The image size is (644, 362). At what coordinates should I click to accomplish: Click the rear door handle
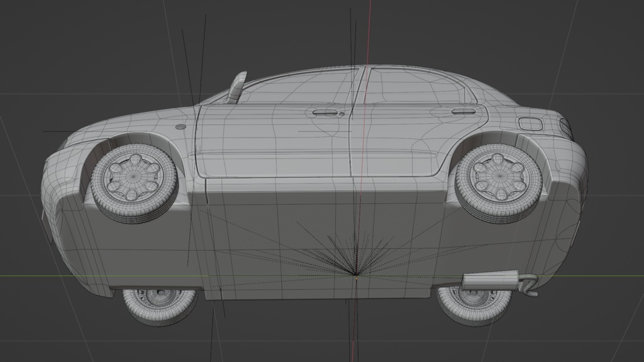[464, 112]
